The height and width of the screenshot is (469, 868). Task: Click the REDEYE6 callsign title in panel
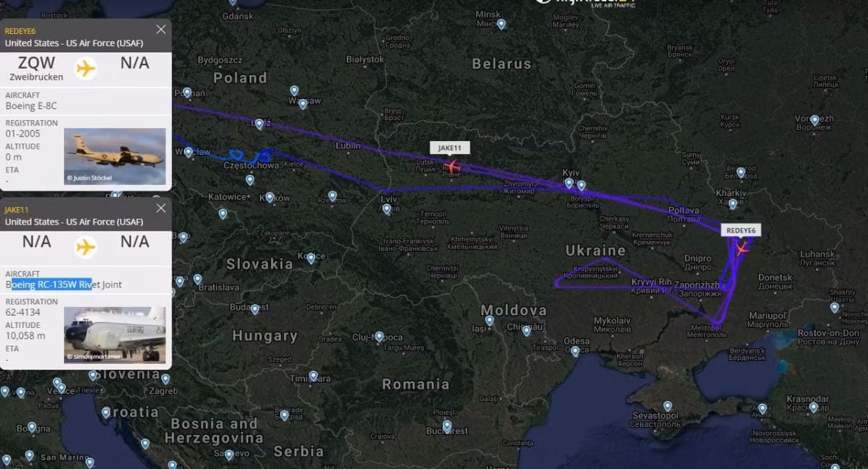[x=20, y=31]
